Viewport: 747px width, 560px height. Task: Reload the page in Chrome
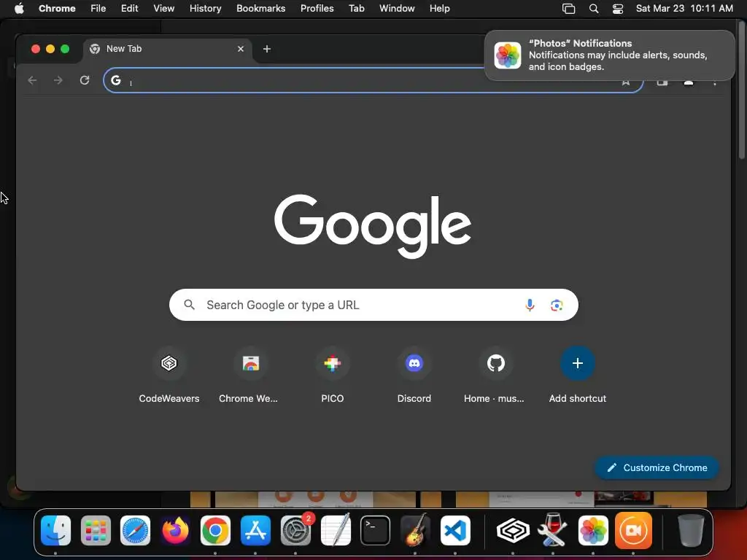pos(85,80)
